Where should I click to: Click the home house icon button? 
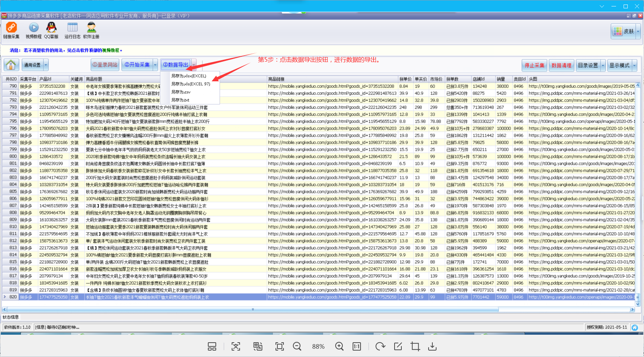coord(11,65)
